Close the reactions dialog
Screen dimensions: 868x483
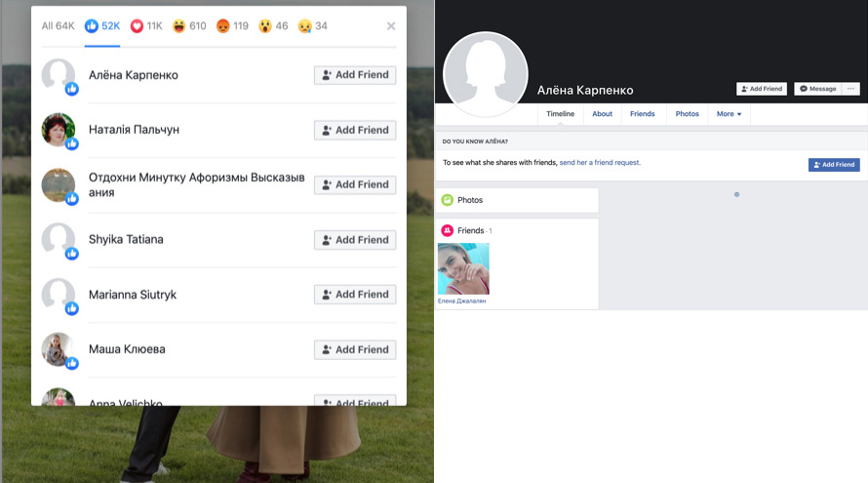point(391,26)
